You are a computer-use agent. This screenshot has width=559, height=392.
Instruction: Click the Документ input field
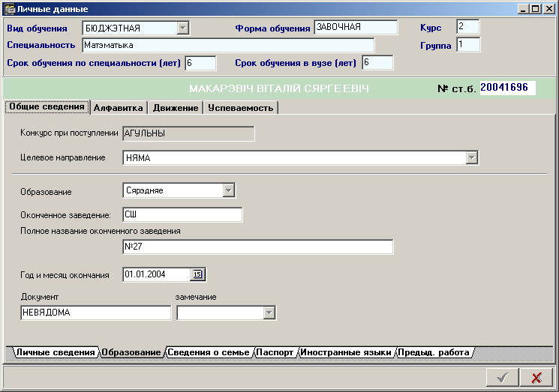[x=95, y=313]
